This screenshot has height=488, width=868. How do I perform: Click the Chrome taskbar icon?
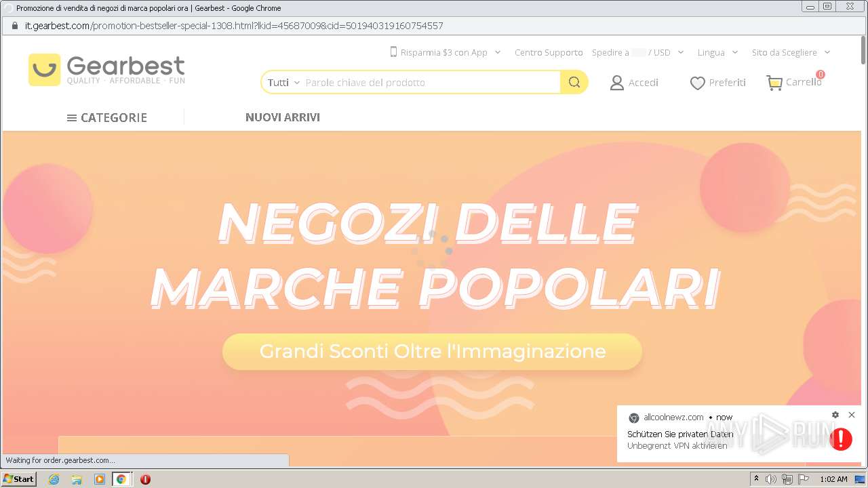(x=121, y=479)
